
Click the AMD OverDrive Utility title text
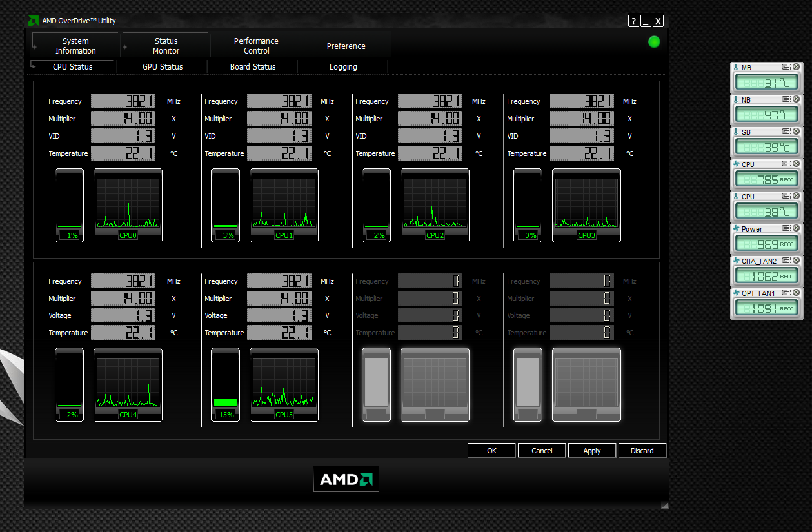[x=79, y=21]
